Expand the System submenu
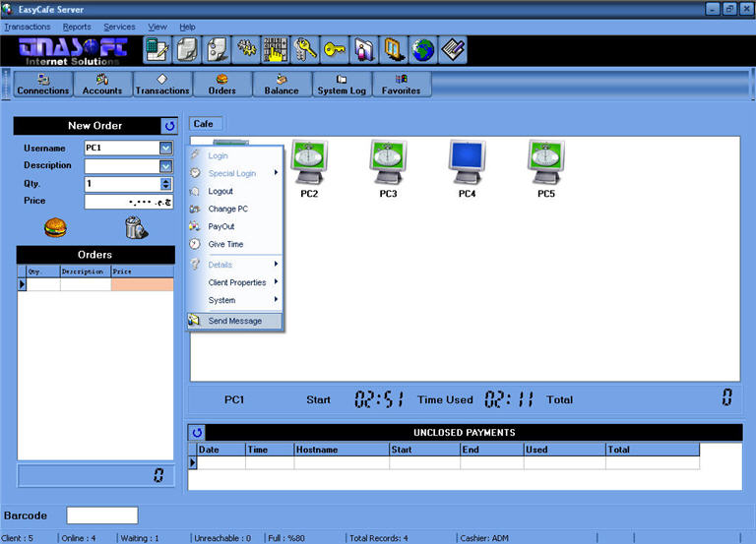 (x=234, y=300)
